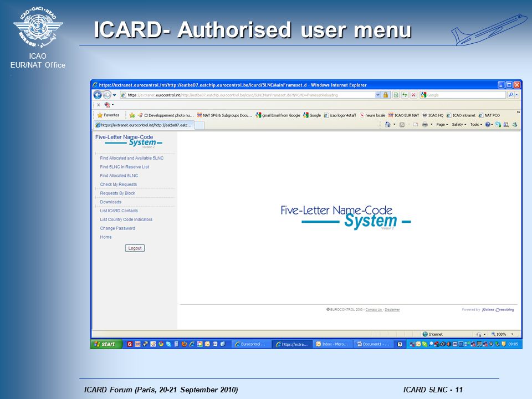
Task: Click the security padlock icon
Action: [x=386, y=95]
